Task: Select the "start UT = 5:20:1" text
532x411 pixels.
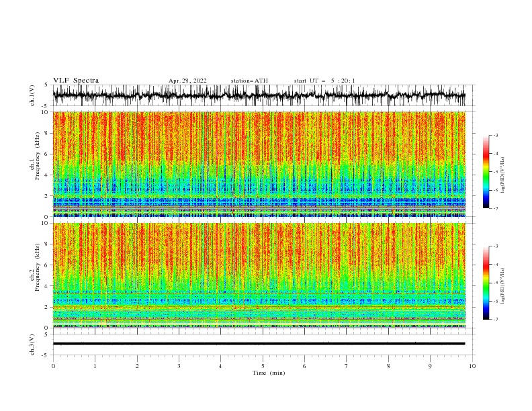Action: click(324, 81)
